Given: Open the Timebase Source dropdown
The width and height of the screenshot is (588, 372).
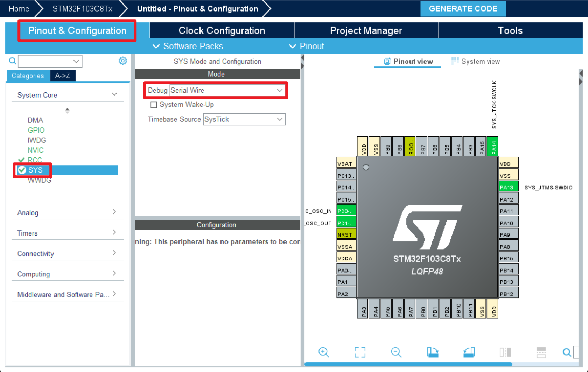Looking at the screenshot, I should pyautogui.click(x=244, y=119).
